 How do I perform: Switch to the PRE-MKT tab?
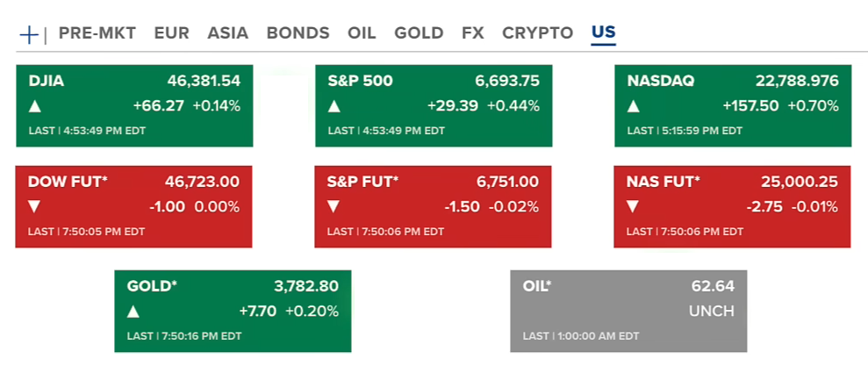coord(97,33)
